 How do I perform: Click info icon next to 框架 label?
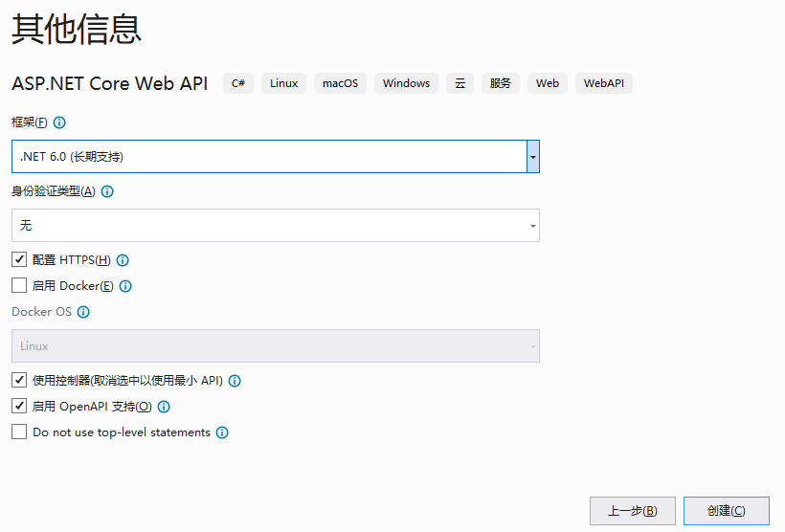[x=59, y=123]
